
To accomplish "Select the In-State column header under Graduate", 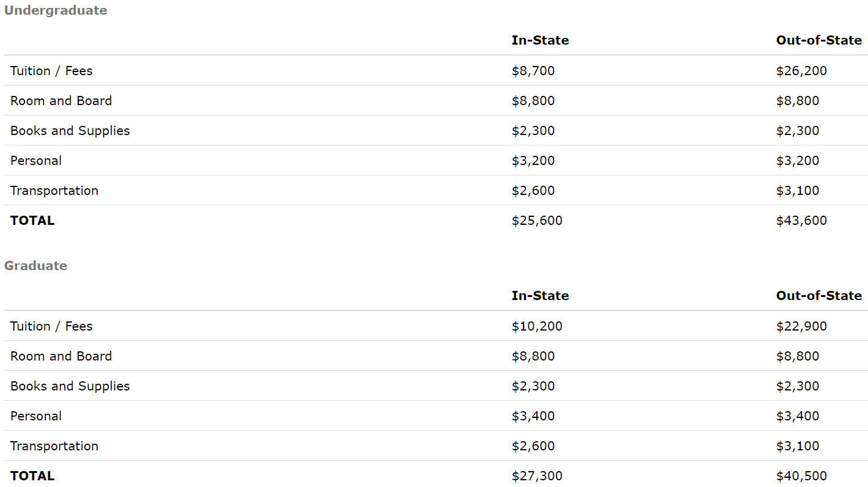I will pos(540,296).
